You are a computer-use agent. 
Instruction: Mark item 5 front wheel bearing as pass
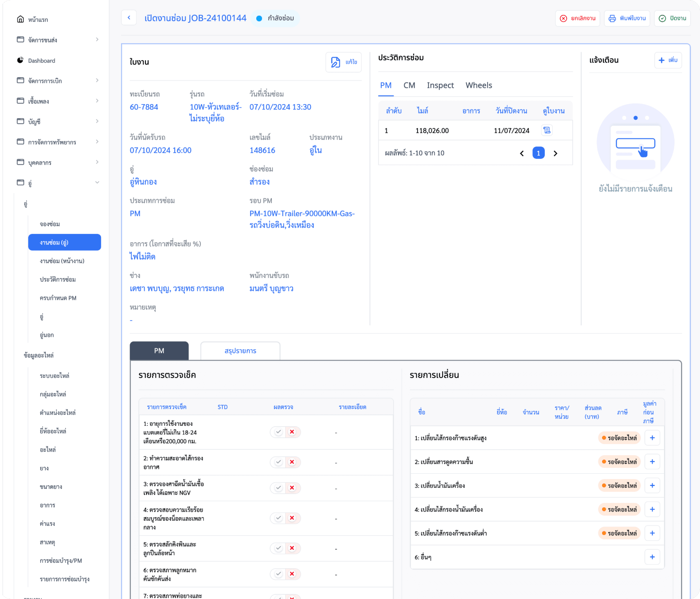click(278, 548)
